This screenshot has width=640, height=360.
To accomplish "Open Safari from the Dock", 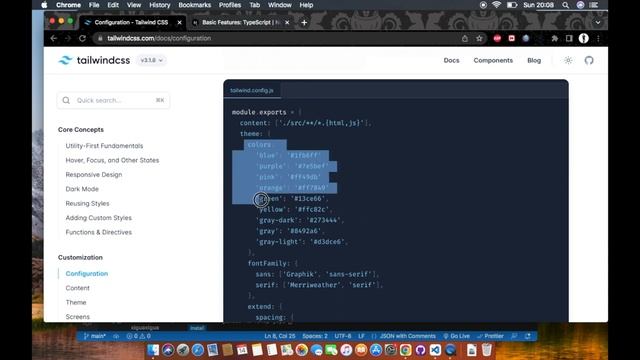I will pos(198,350).
